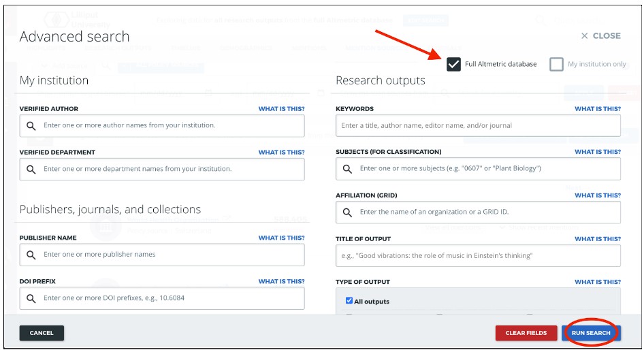Open 'What is this?' for DOI Prefix

click(281, 281)
